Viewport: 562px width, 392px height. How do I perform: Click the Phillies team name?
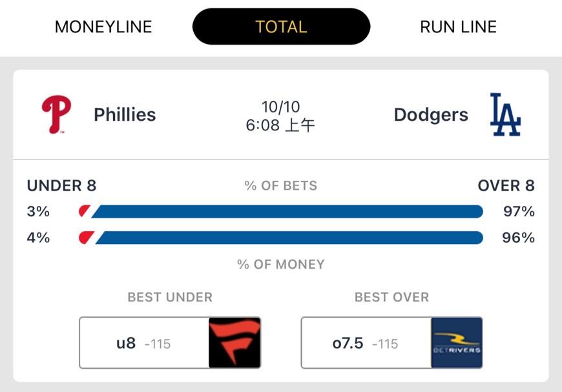(125, 115)
